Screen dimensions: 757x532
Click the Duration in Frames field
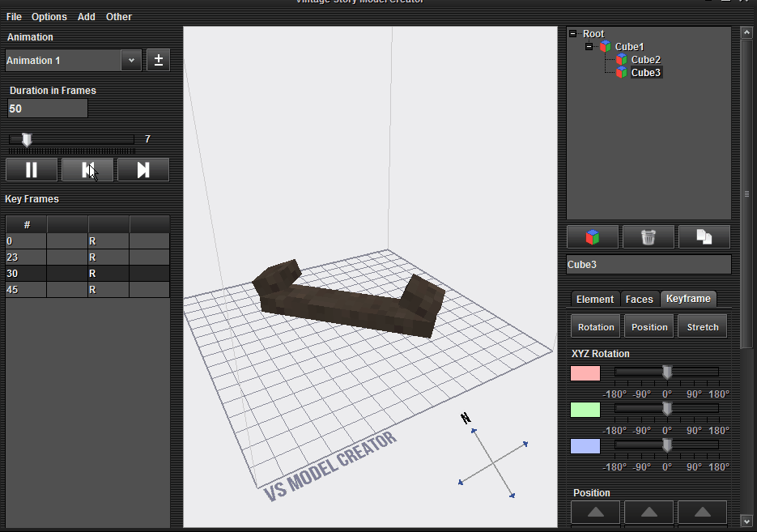tap(47, 109)
